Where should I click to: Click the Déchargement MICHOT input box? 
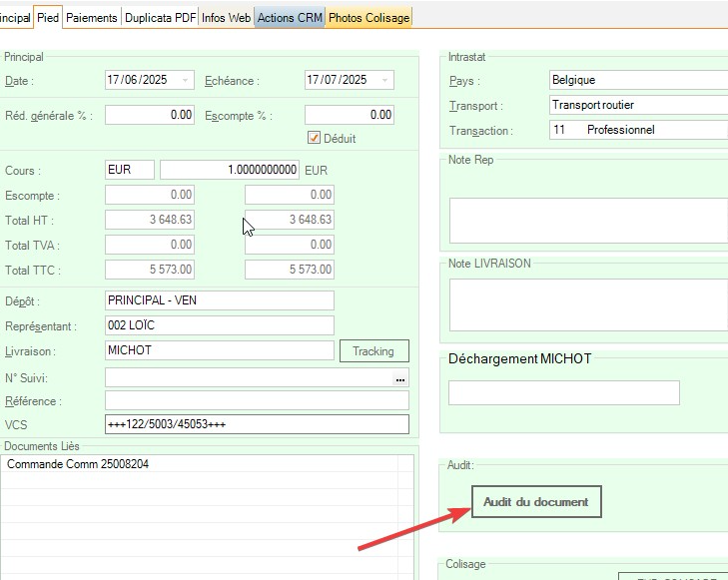[563, 393]
